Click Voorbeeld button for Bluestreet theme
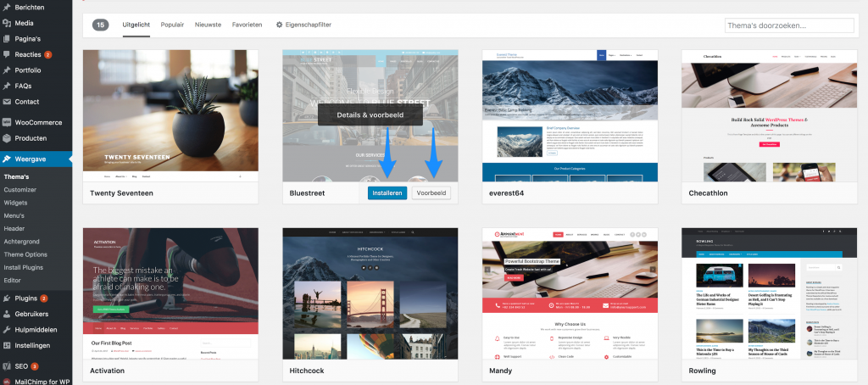868x385 pixels. coord(431,193)
